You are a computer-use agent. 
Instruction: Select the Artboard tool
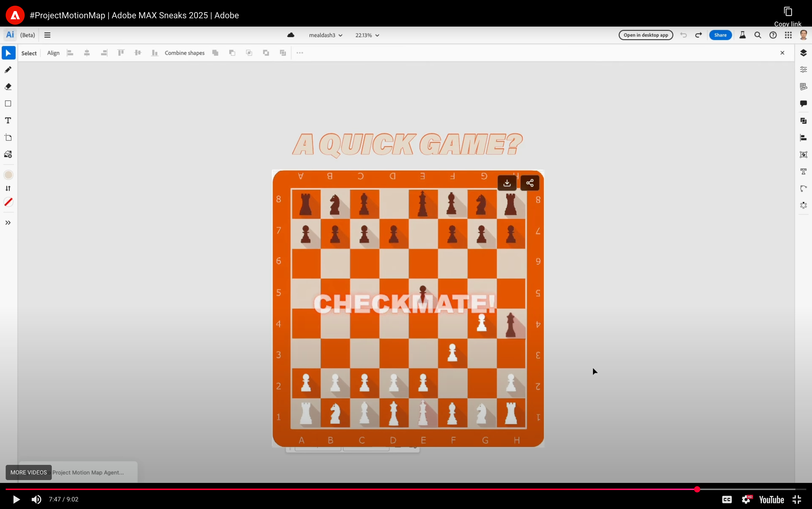[8, 137]
